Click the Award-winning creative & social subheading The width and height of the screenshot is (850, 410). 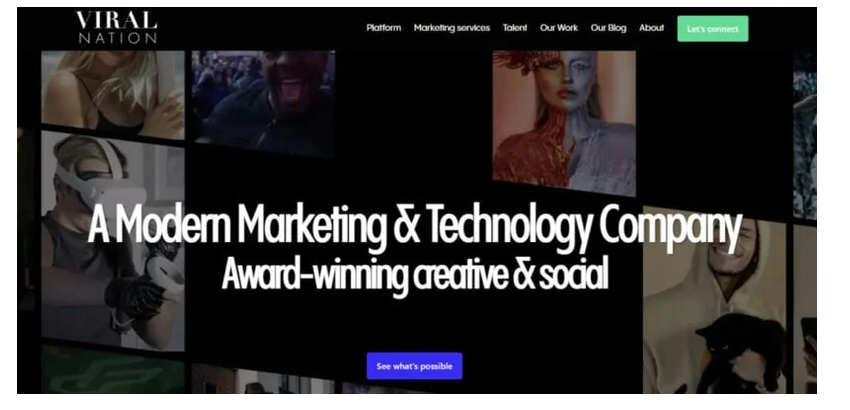[x=415, y=274]
